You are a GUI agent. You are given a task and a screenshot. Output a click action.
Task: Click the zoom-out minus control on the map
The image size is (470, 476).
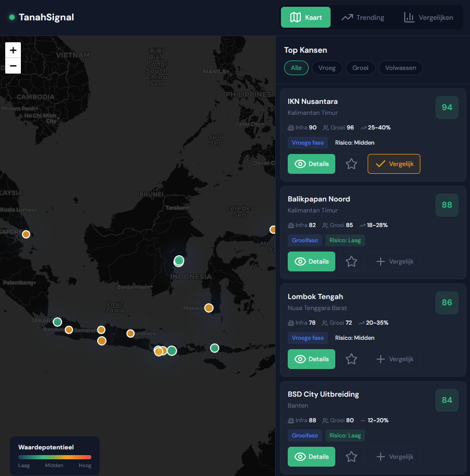pos(13,66)
